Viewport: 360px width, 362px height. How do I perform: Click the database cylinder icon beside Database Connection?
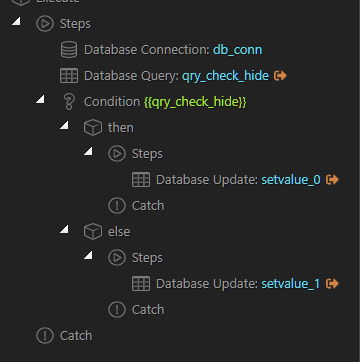tap(69, 50)
